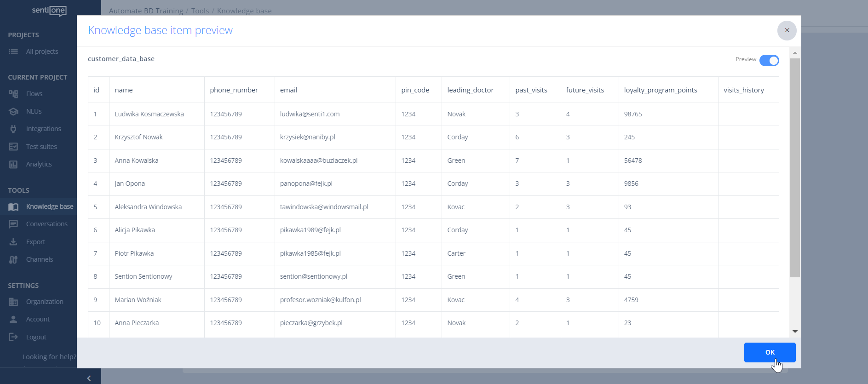Open Organization settings
868x384 pixels.
click(x=45, y=302)
